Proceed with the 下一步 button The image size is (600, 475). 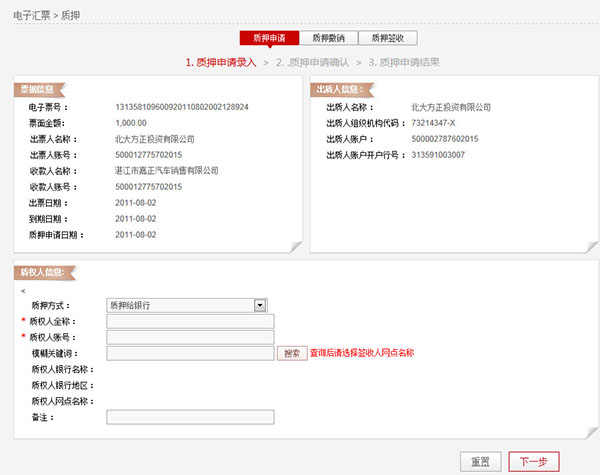tap(534, 461)
